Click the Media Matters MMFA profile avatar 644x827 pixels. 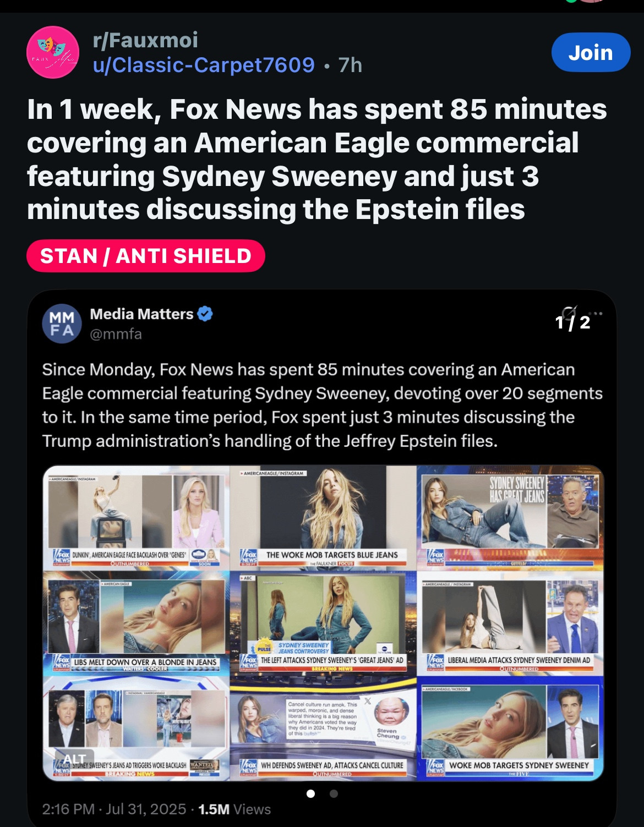tap(62, 324)
